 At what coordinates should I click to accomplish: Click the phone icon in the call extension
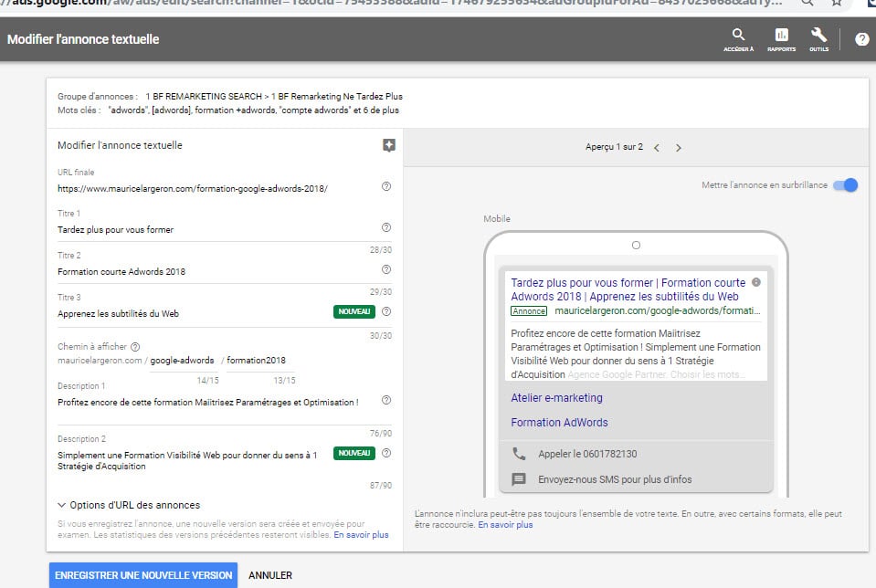point(519,454)
